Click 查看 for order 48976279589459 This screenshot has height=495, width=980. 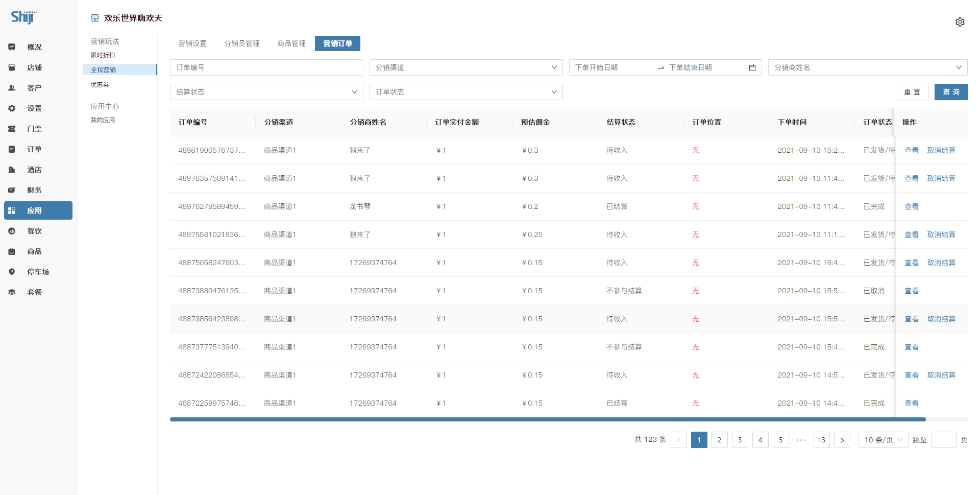[x=912, y=206]
